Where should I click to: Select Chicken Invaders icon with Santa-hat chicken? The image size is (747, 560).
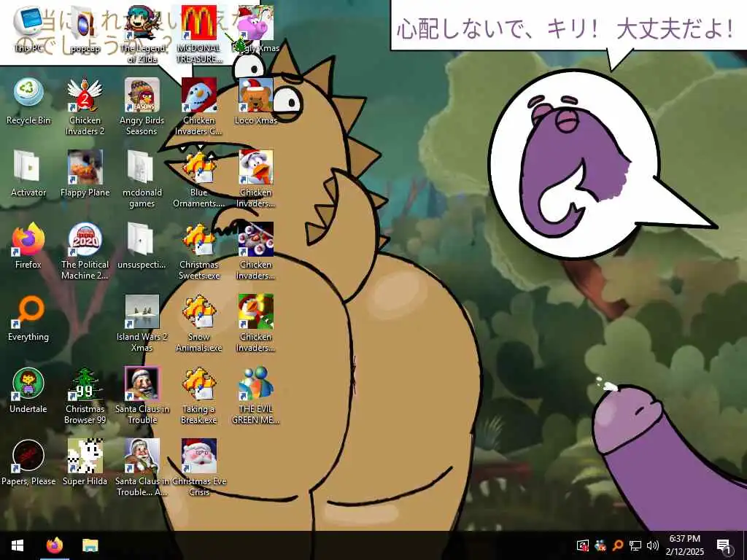[256, 179]
